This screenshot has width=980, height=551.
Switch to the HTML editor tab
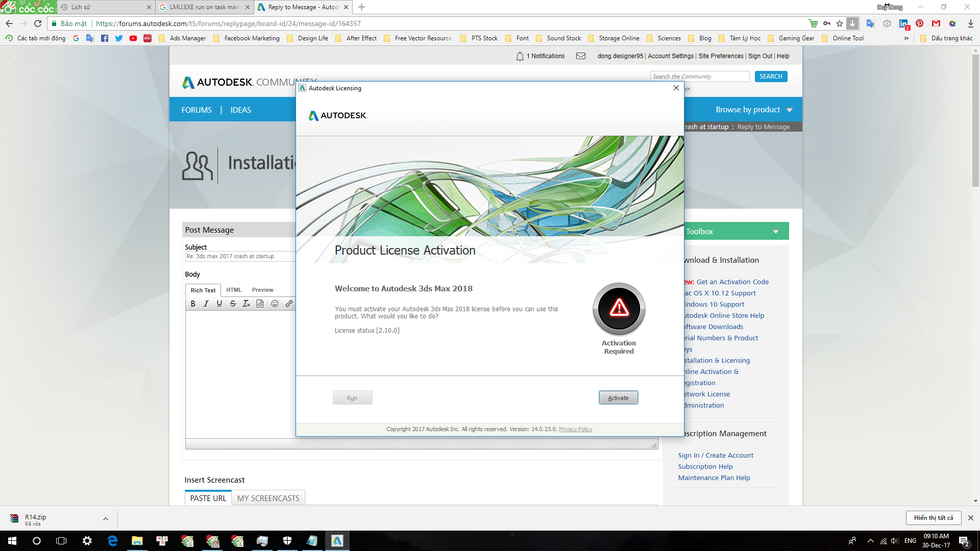pyautogui.click(x=234, y=290)
